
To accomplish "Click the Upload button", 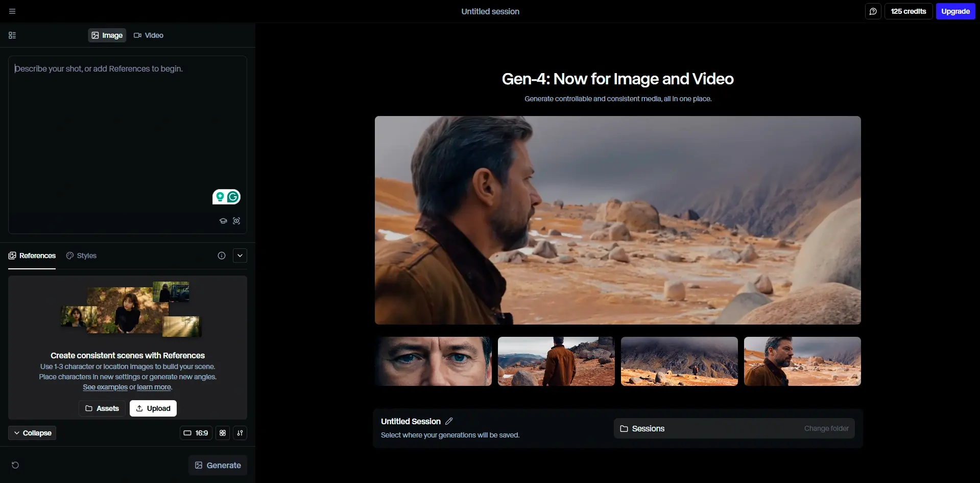I will [x=153, y=408].
